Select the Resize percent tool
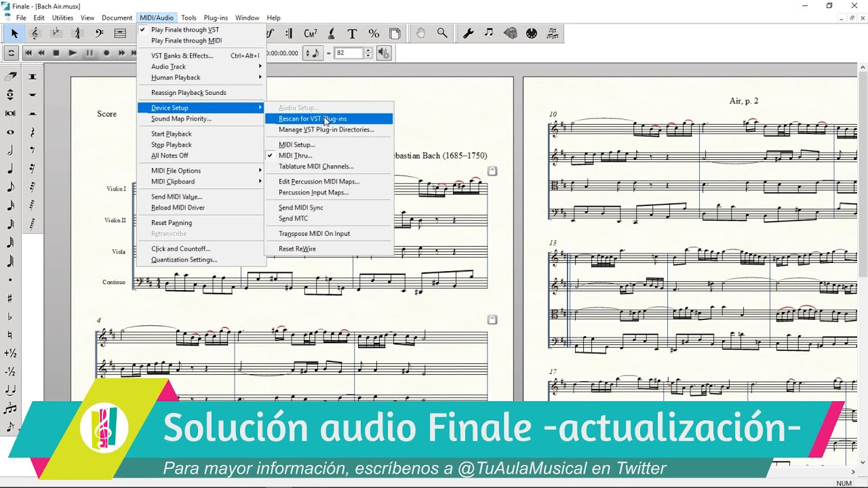 point(374,33)
